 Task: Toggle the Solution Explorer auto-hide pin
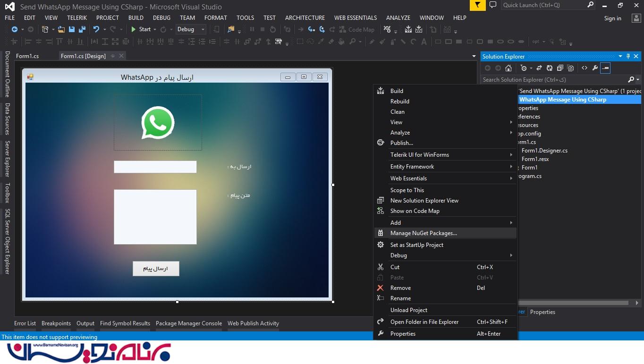pyautogui.click(x=628, y=56)
